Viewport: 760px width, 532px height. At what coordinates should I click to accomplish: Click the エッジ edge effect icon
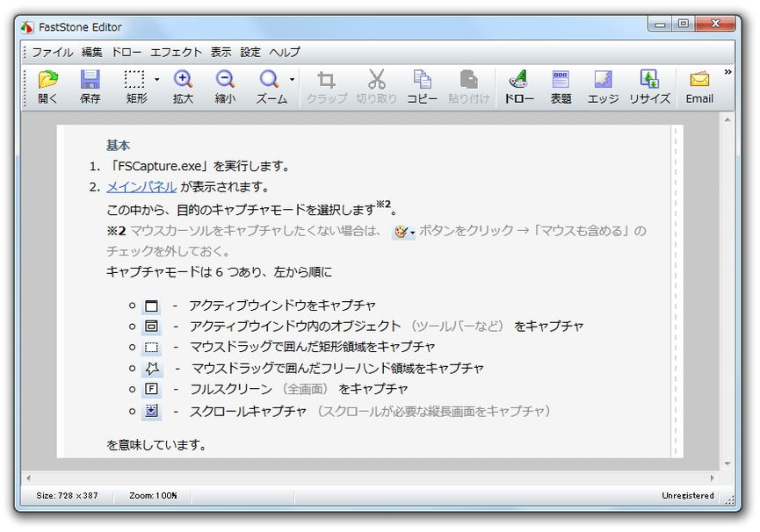(x=603, y=79)
